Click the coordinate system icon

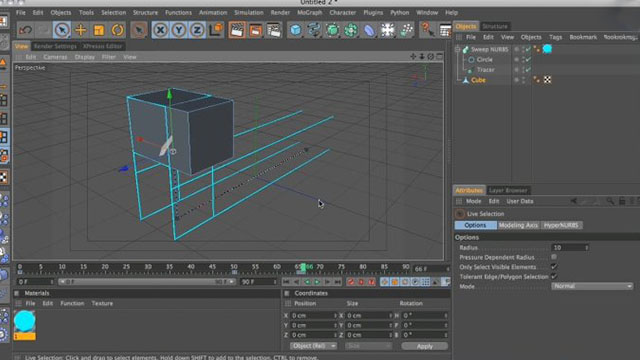pos(216,29)
